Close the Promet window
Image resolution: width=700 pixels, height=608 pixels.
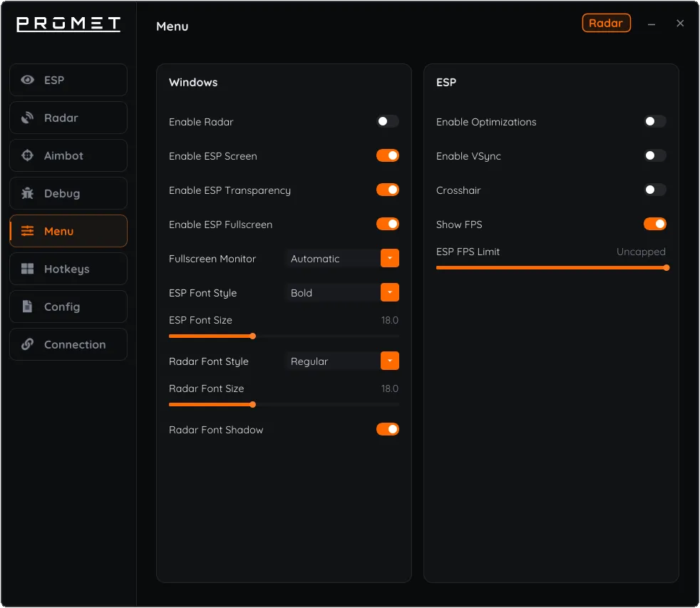click(x=680, y=24)
